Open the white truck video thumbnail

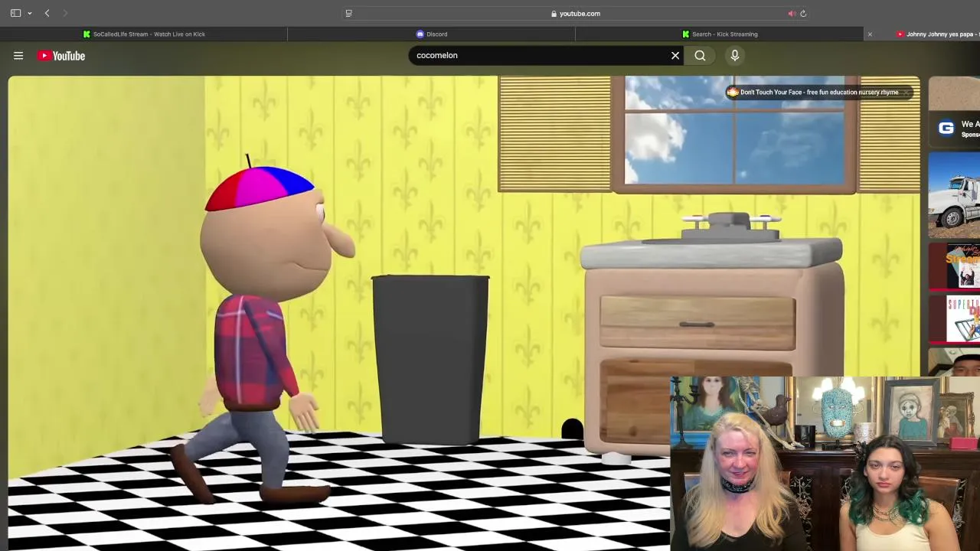954,195
